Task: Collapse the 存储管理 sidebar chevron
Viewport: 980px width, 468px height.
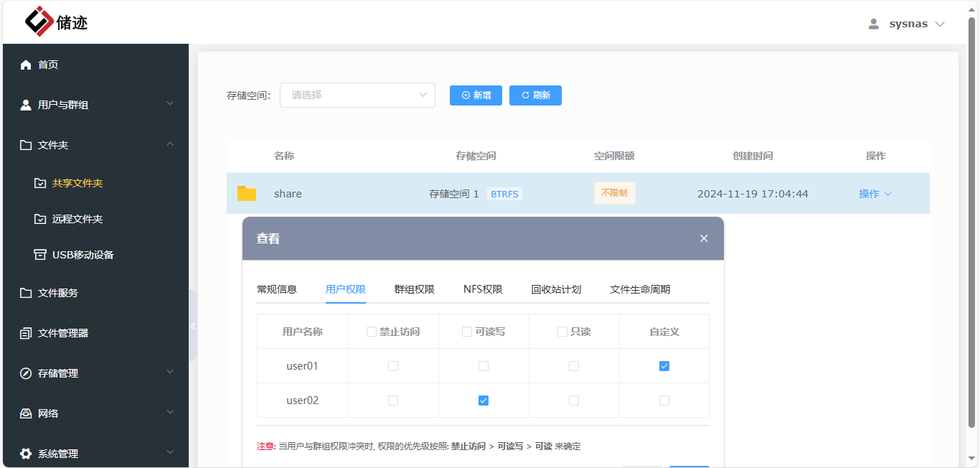Action: pos(170,373)
